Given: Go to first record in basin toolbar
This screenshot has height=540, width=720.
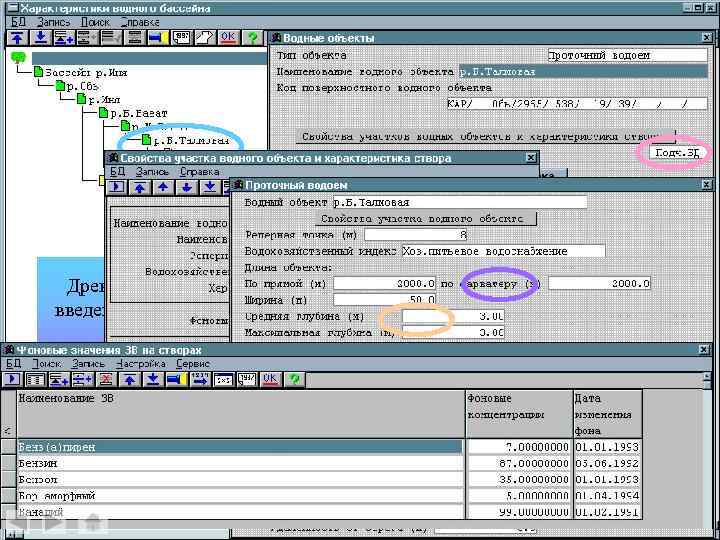Looking at the screenshot, I should pyautogui.click(x=17, y=38).
